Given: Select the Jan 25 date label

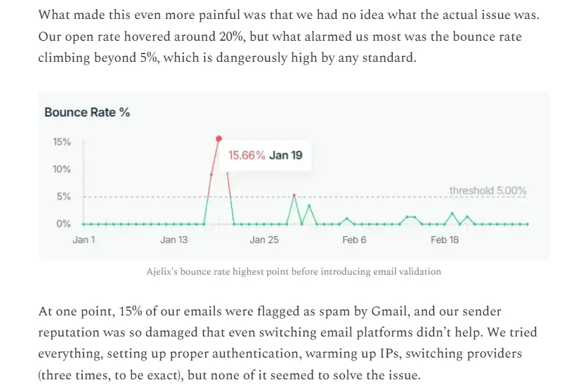Looking at the screenshot, I should pos(264,240).
